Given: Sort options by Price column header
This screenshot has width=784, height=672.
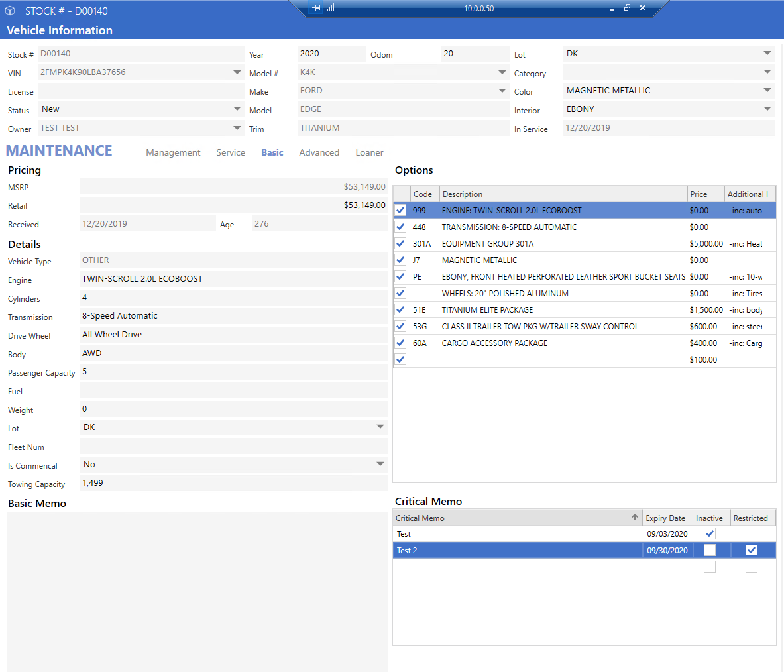Looking at the screenshot, I should pos(706,194).
